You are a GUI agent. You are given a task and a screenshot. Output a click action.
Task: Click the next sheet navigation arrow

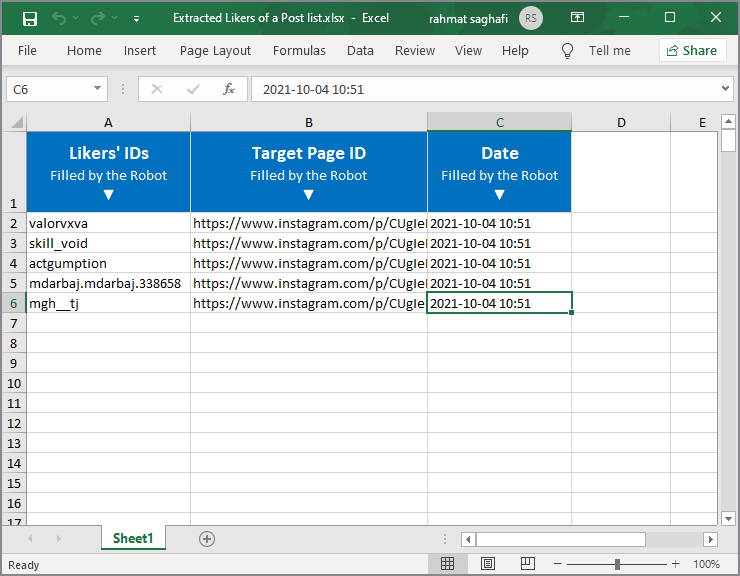[x=59, y=538]
